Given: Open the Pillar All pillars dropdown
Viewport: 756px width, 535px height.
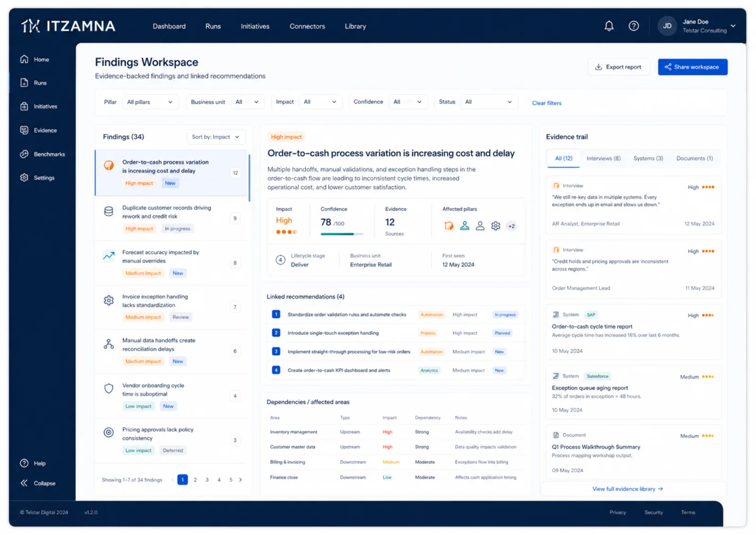Looking at the screenshot, I should pyautogui.click(x=150, y=102).
